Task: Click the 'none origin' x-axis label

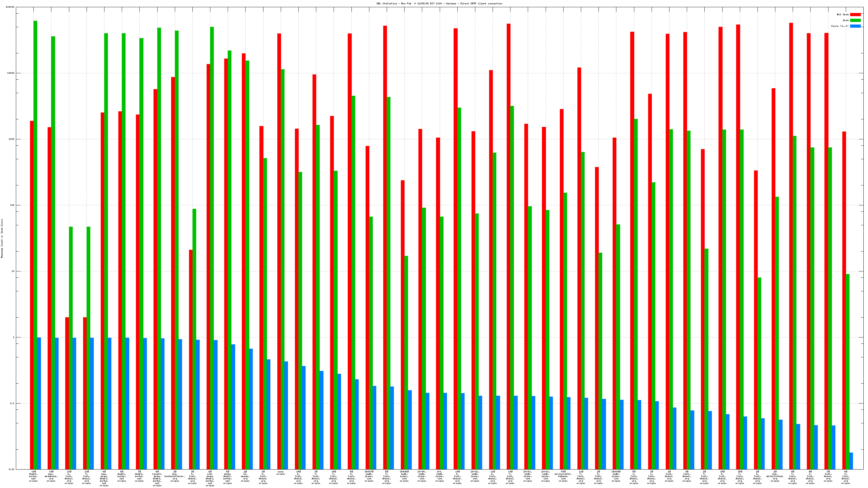Action: (x=280, y=473)
